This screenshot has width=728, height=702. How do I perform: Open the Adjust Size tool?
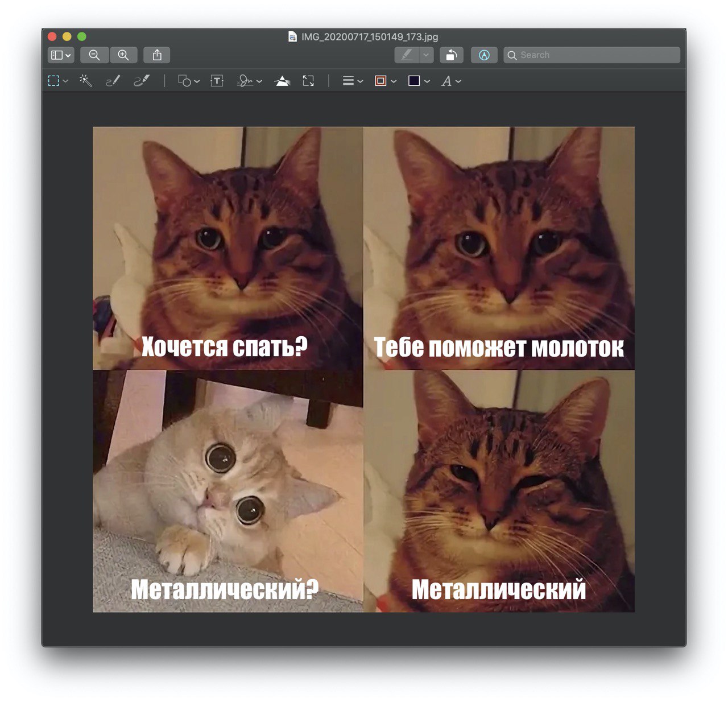(x=308, y=81)
